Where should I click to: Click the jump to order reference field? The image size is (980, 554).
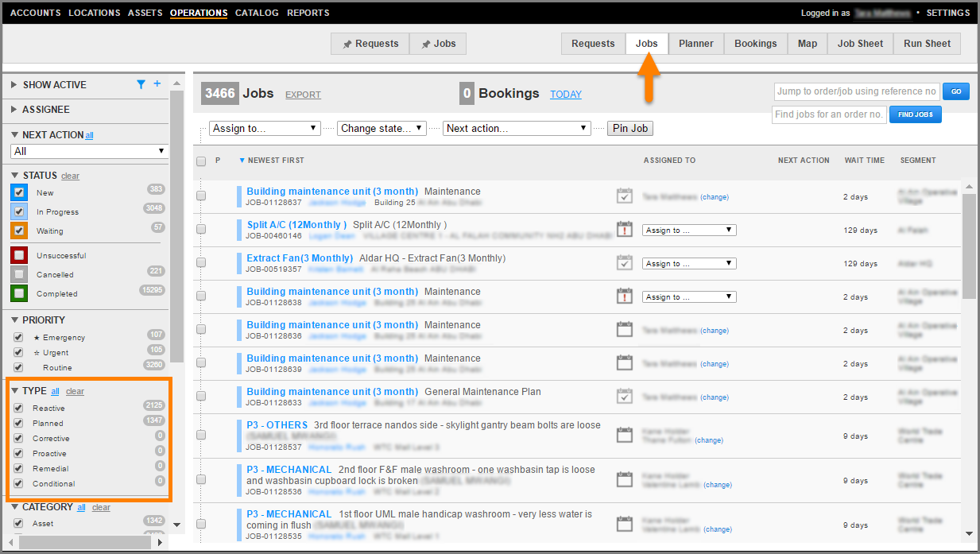857,91
